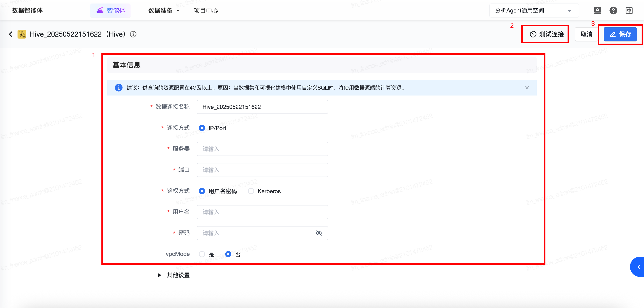Focus the 端口 input field
644x308 pixels.
262,170
